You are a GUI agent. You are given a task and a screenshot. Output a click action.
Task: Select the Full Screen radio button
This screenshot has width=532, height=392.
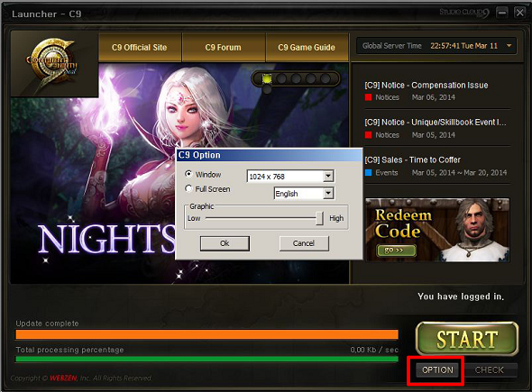coord(188,188)
